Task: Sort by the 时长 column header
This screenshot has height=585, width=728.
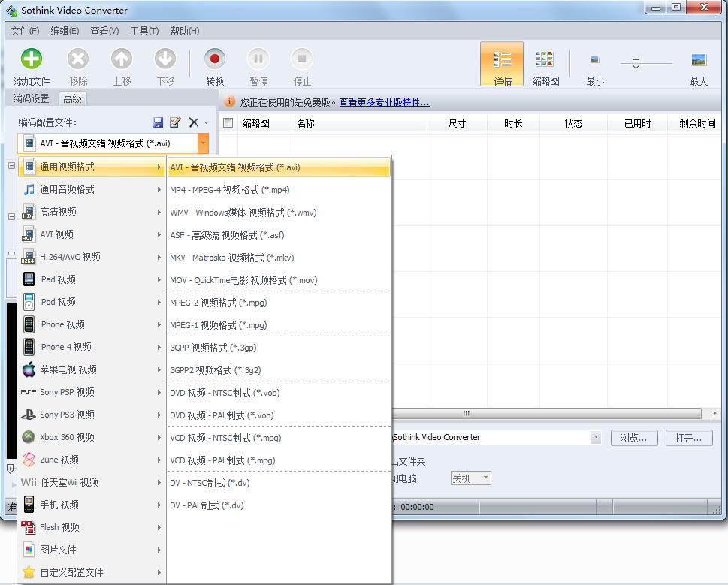Action: pos(513,123)
